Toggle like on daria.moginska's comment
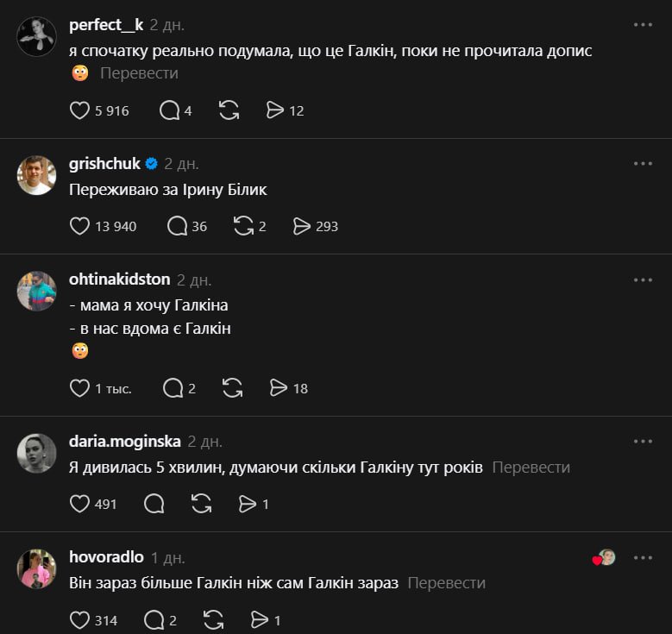This screenshot has width=672, height=634. coord(79,504)
